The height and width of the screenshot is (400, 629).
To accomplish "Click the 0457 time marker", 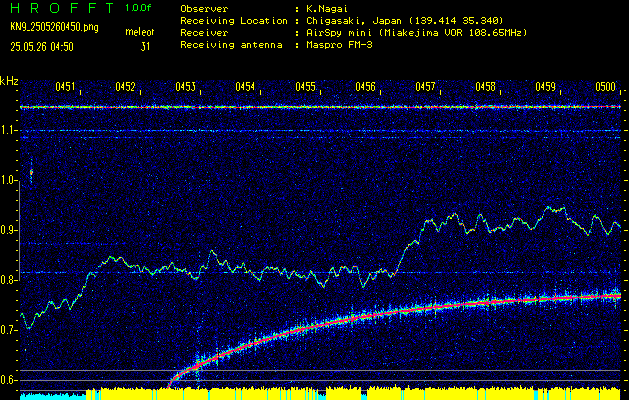I will [x=425, y=86].
